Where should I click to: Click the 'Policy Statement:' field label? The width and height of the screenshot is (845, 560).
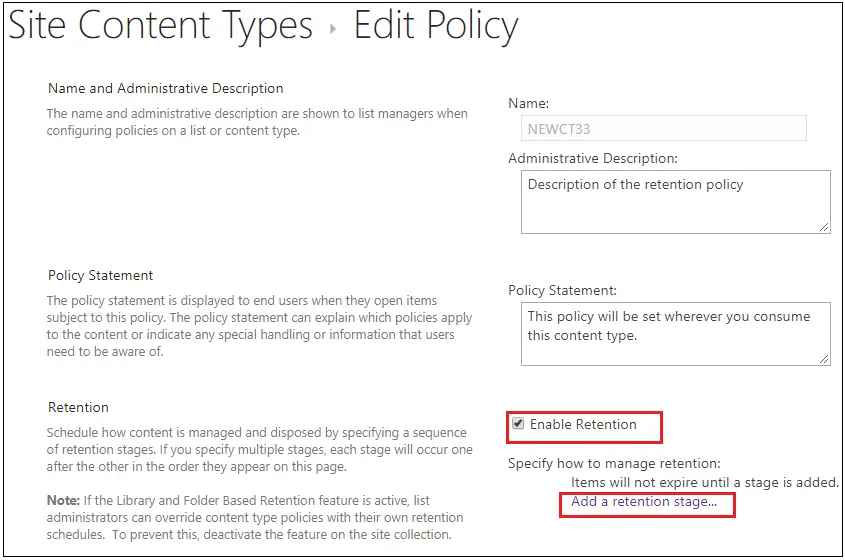point(562,290)
